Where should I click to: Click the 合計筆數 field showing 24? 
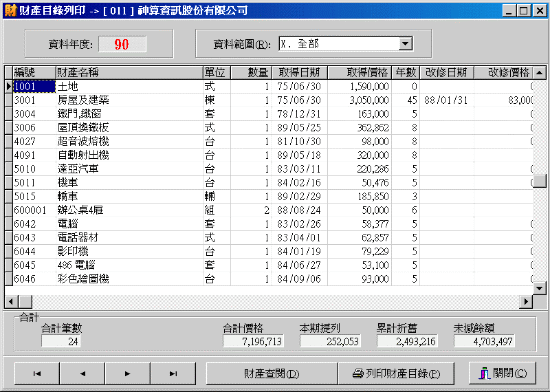click(x=61, y=341)
